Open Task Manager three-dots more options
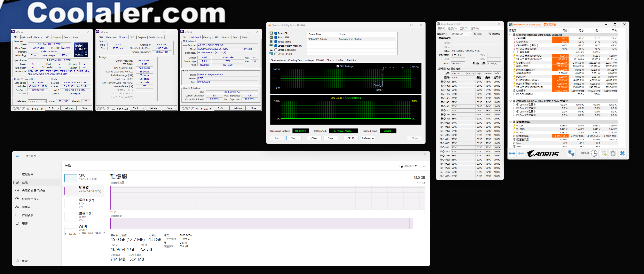 pyautogui.click(x=424, y=166)
